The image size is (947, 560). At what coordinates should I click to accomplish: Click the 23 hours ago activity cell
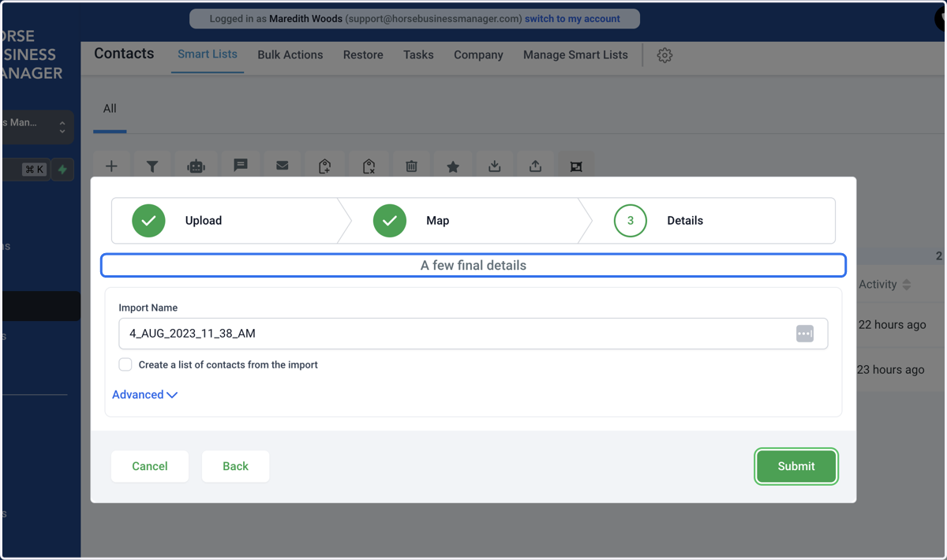[890, 370]
